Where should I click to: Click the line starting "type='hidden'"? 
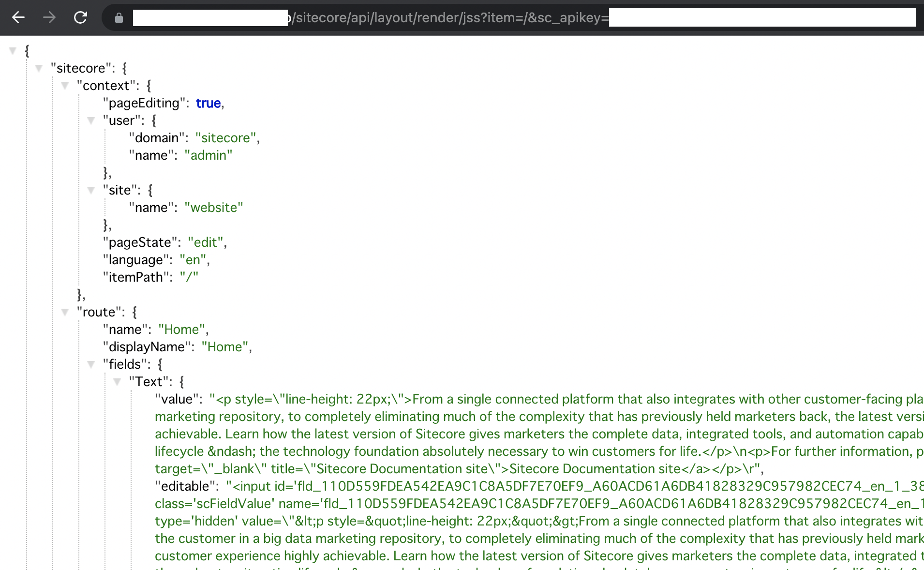[x=539, y=521]
